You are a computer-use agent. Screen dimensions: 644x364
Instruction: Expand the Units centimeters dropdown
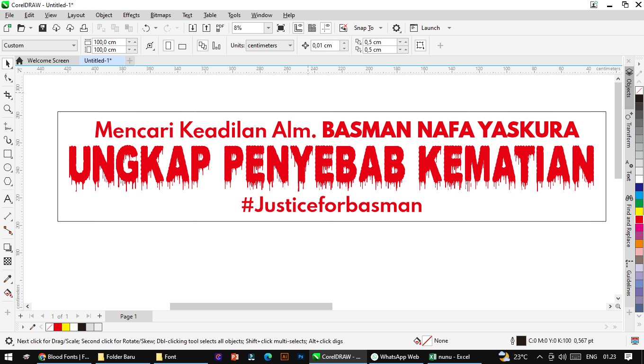[x=290, y=45]
